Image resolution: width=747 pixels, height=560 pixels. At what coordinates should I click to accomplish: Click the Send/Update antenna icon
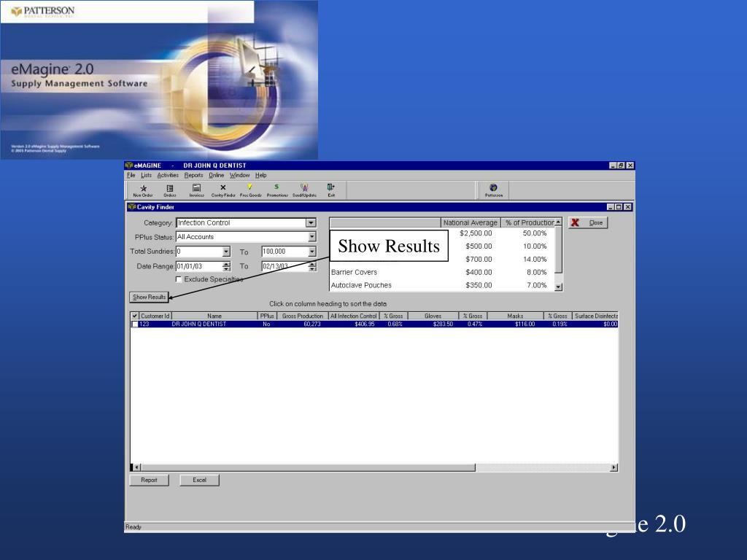pyautogui.click(x=304, y=190)
